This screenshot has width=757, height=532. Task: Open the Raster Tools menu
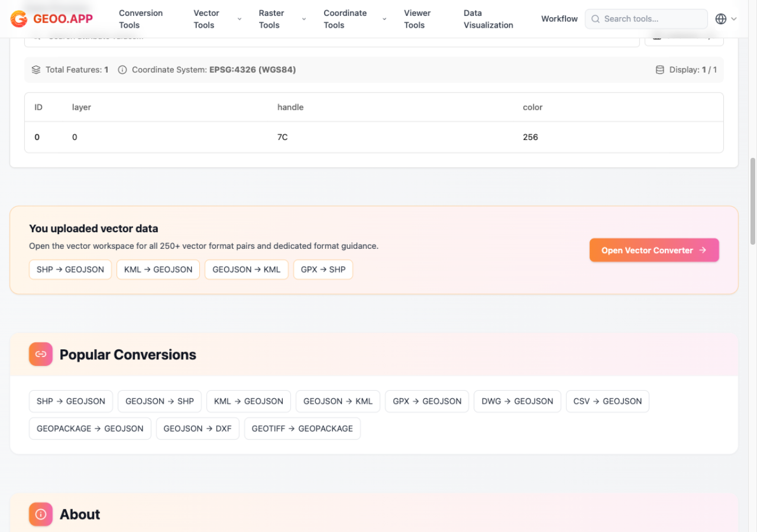(271, 19)
